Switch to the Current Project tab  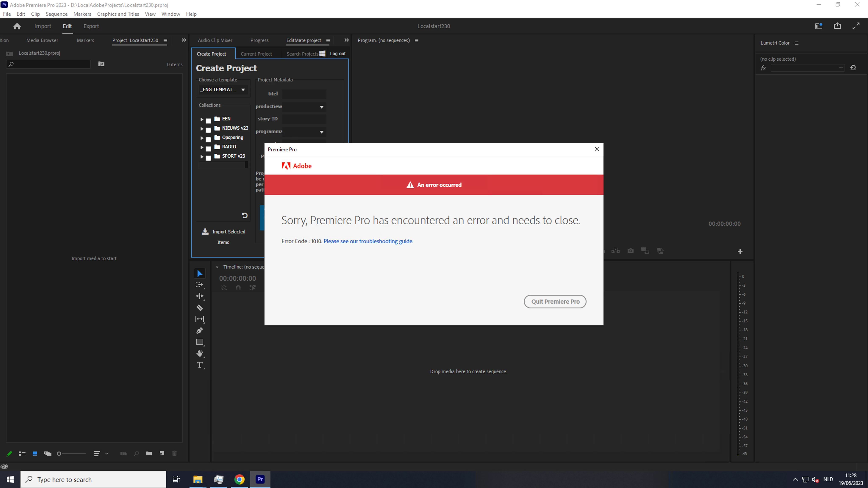pyautogui.click(x=256, y=54)
